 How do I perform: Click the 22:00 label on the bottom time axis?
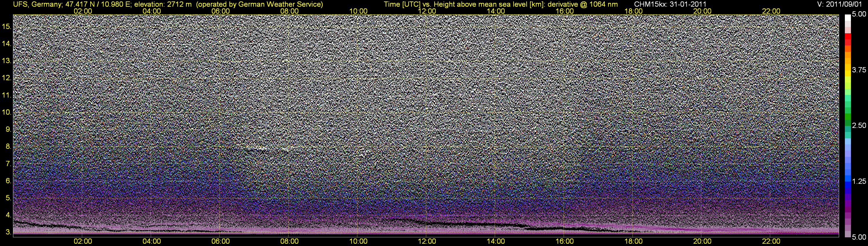pos(771,241)
